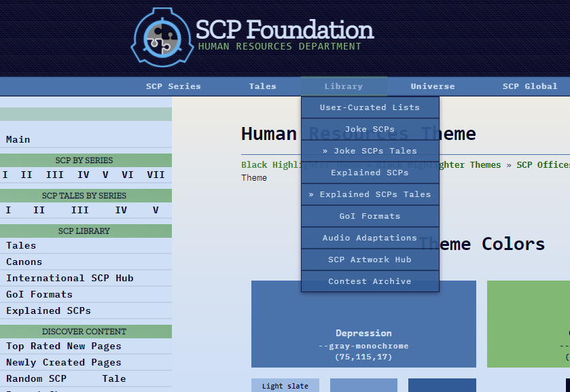
Task: Open the "SCP Artwork Hub"
Action: [370, 259]
